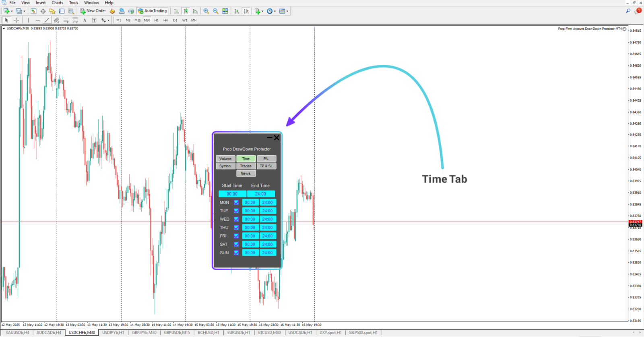Click the zoom in magnifier icon

point(206,11)
